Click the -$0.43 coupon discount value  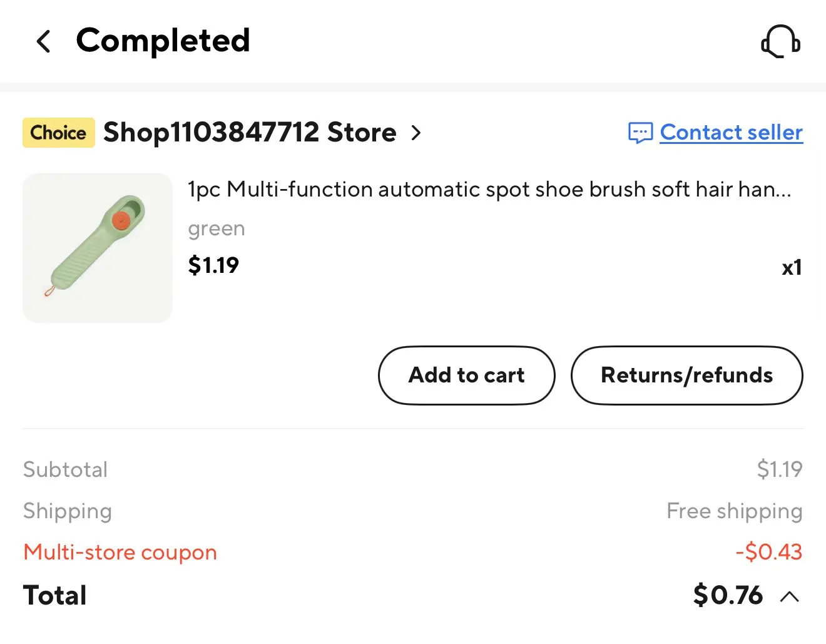[x=768, y=552]
